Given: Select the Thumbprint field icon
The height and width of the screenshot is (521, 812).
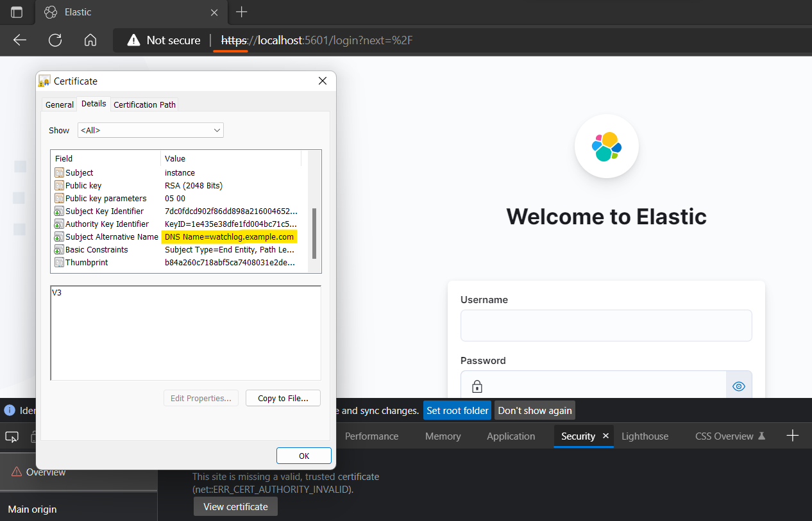Looking at the screenshot, I should tap(60, 262).
